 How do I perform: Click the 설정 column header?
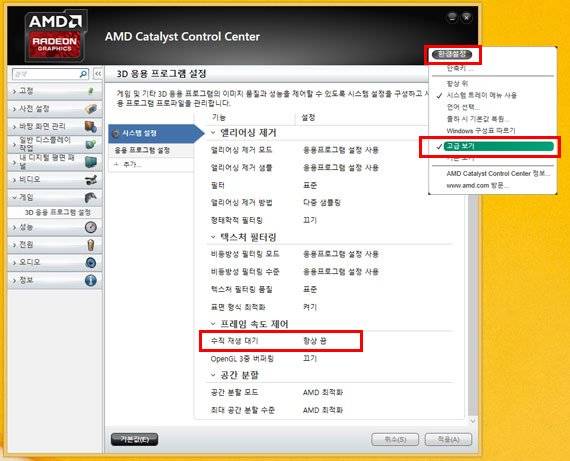pos(308,117)
